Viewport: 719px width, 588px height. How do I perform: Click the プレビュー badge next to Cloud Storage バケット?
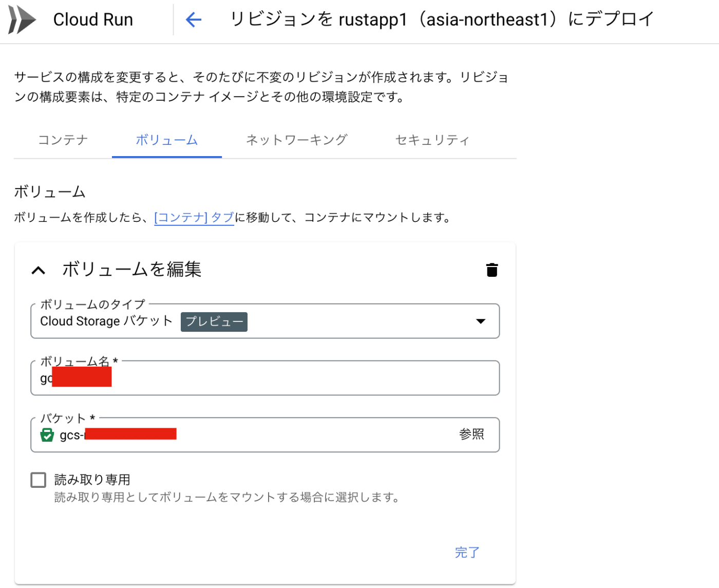pyautogui.click(x=214, y=321)
